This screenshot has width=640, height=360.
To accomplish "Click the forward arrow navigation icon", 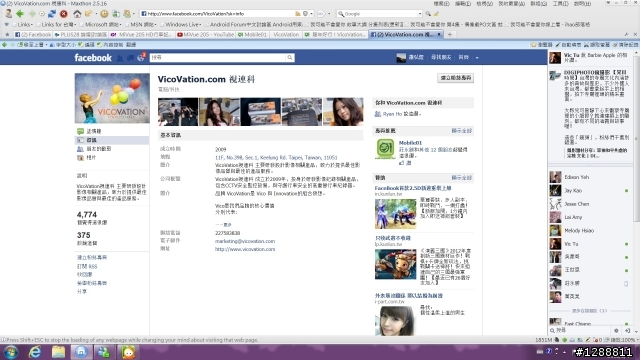I will click(x=31, y=13).
